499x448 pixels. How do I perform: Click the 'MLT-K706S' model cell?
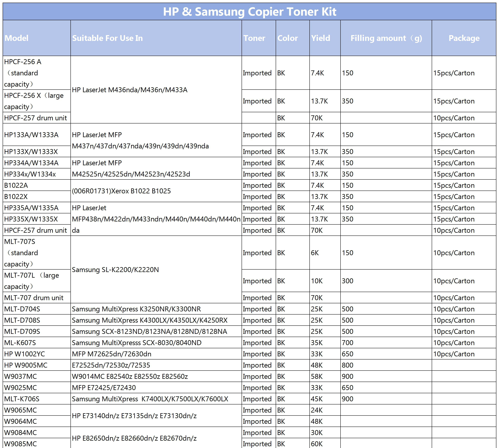pos(37,399)
